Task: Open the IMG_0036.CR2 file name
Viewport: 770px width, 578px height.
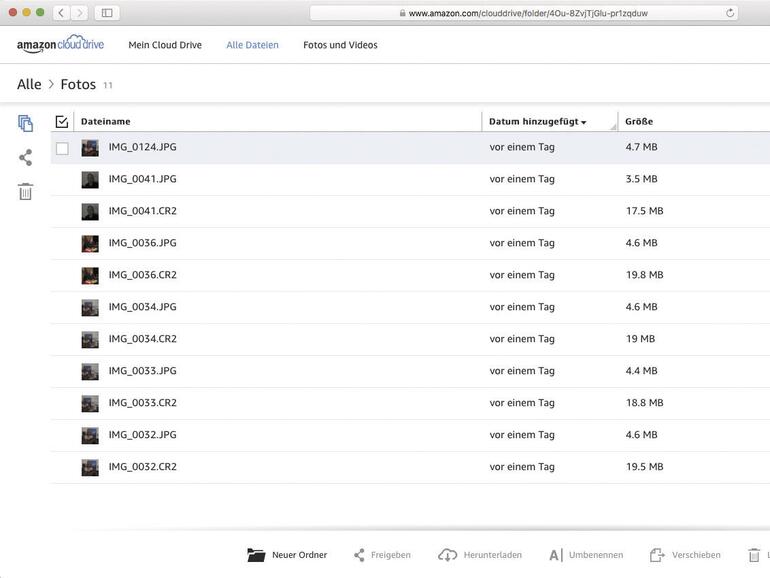Action: [142, 275]
